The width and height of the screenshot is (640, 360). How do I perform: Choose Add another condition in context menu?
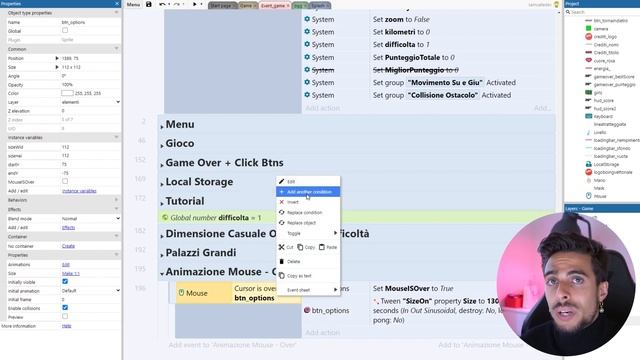click(x=308, y=192)
